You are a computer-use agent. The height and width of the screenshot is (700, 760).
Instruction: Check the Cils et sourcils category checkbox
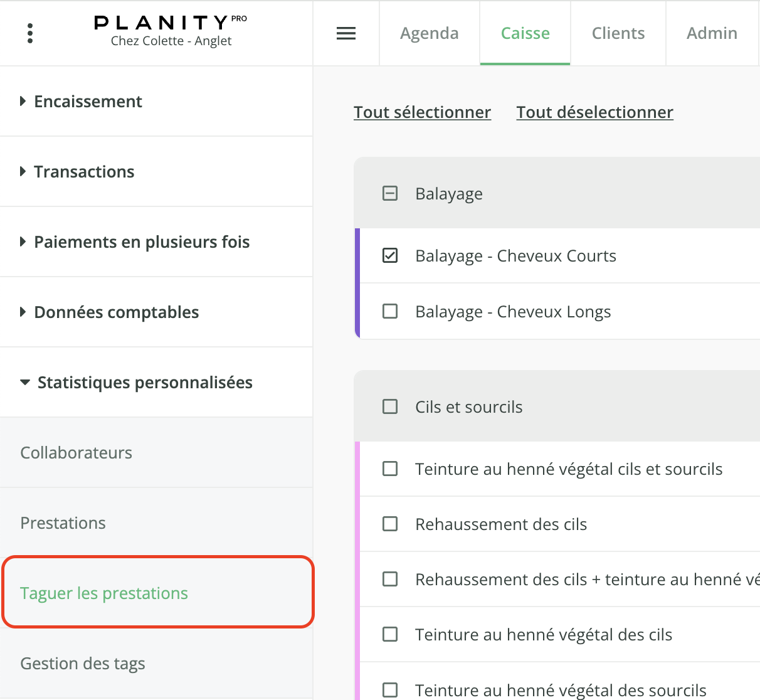[390, 406]
